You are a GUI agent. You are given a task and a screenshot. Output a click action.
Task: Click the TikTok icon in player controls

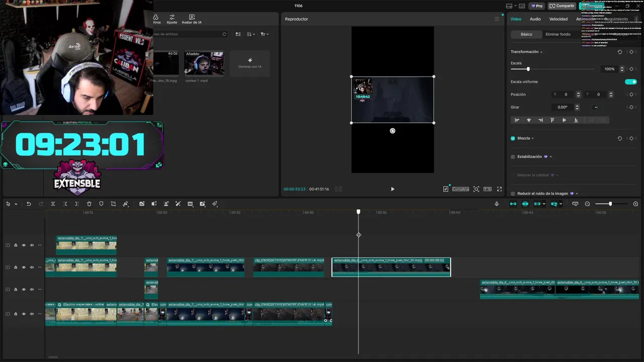[x=446, y=189]
